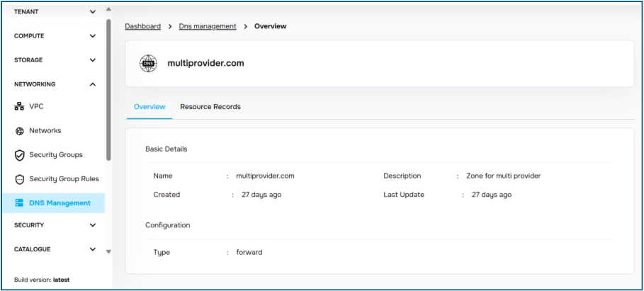644x291 pixels.
Task: Click the Security Groups shield icon
Action: pyautogui.click(x=20, y=155)
